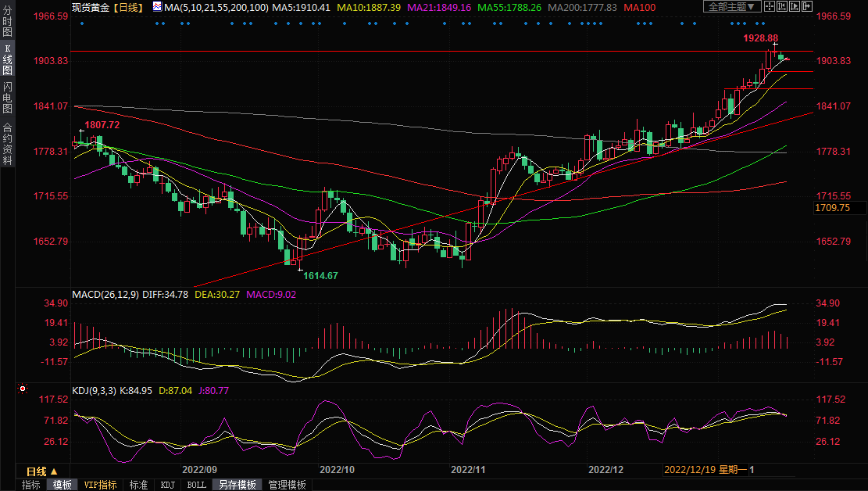Click the 1928.88 high price label

[760, 38]
